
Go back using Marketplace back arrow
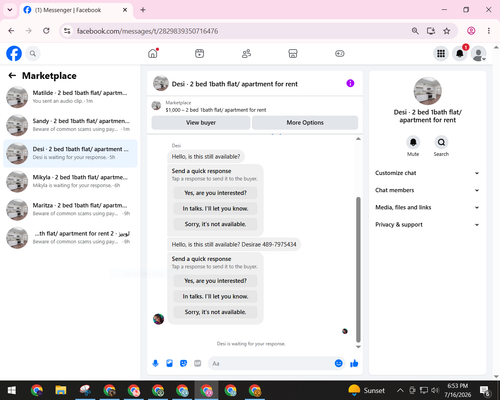point(12,76)
